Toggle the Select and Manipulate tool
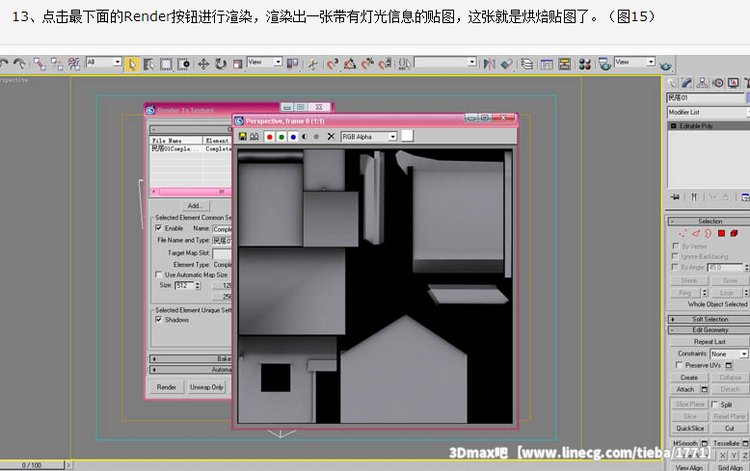 point(312,64)
